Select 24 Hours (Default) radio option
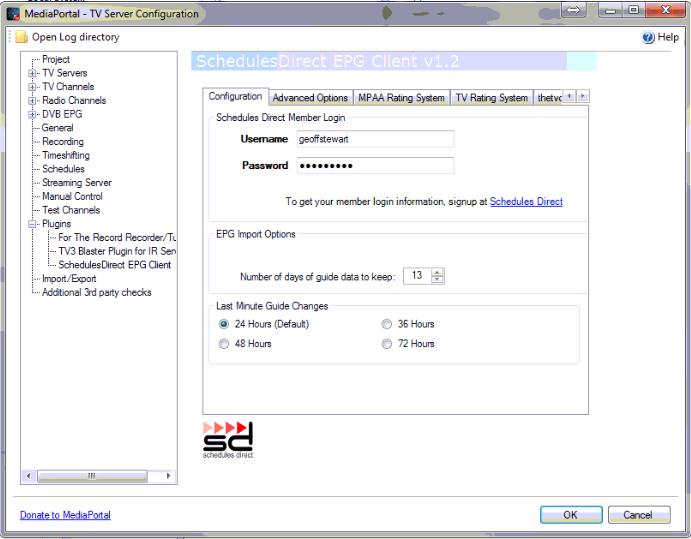691x539 pixels. click(x=224, y=324)
